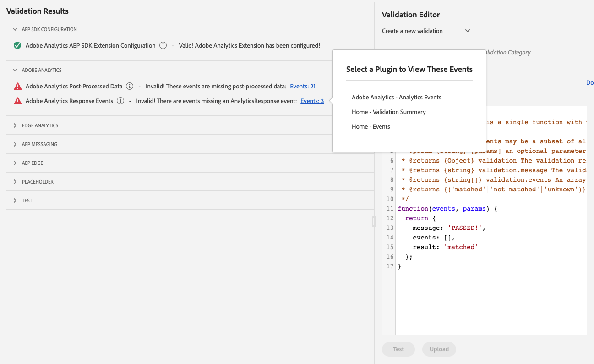Screen dimensions: 594x364
Task: Click Adobe Analytics AEP SDK Extension Configuration label
Action: tap(91, 46)
